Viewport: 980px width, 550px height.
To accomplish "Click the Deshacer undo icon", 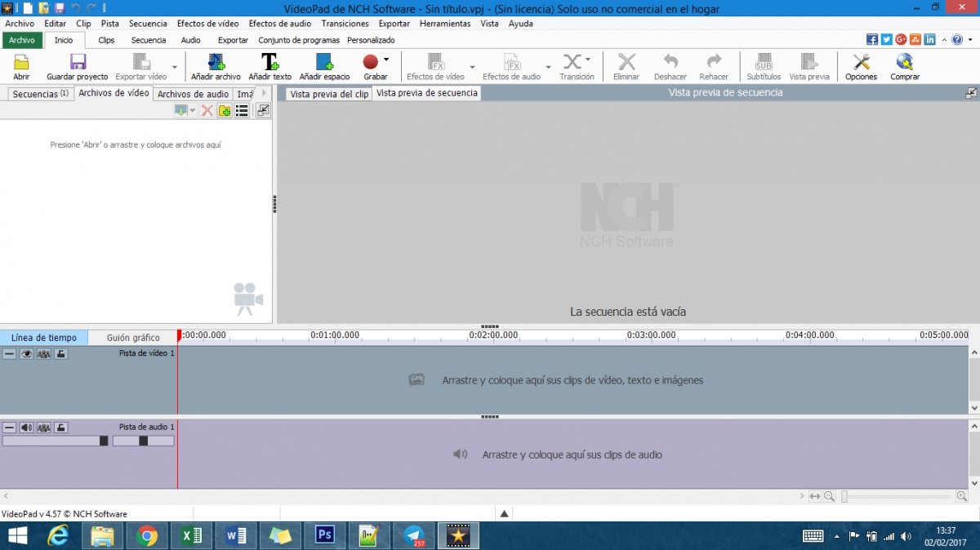I will tap(670, 66).
